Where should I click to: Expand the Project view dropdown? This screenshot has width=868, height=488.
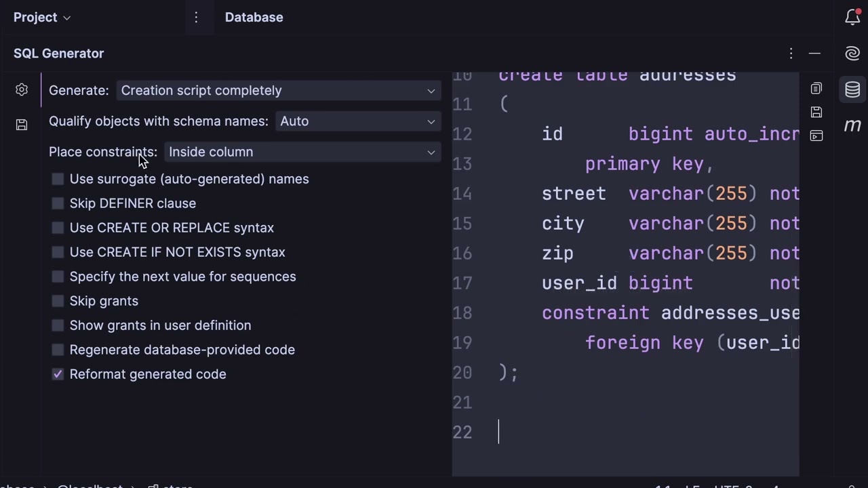(42, 18)
